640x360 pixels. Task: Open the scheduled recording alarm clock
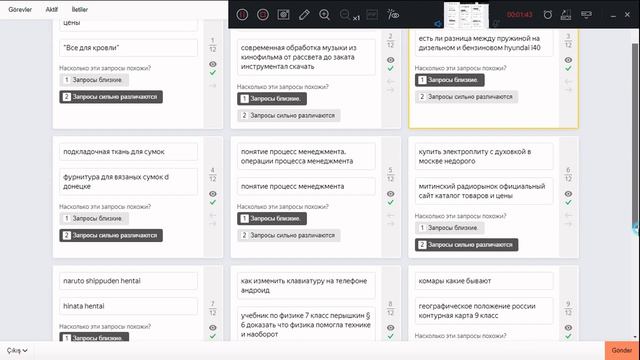[548, 15]
